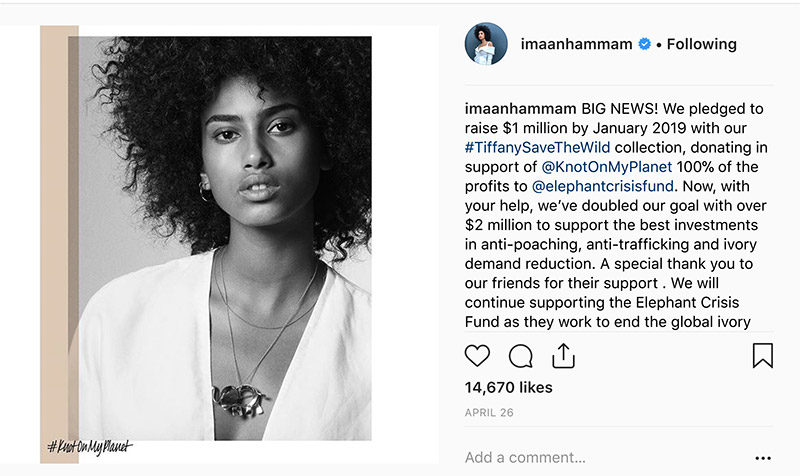Image resolution: width=800 pixels, height=476 pixels.
Task: Open imaanhammam's profile picture avatar
Action: pos(486,45)
